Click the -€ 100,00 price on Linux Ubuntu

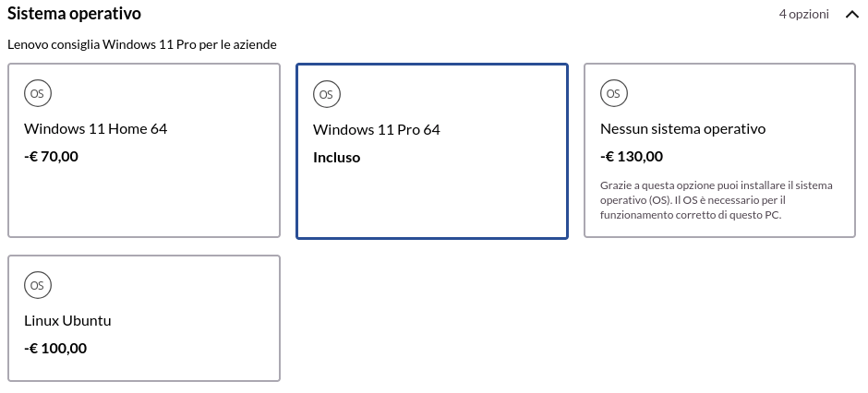[55, 348]
